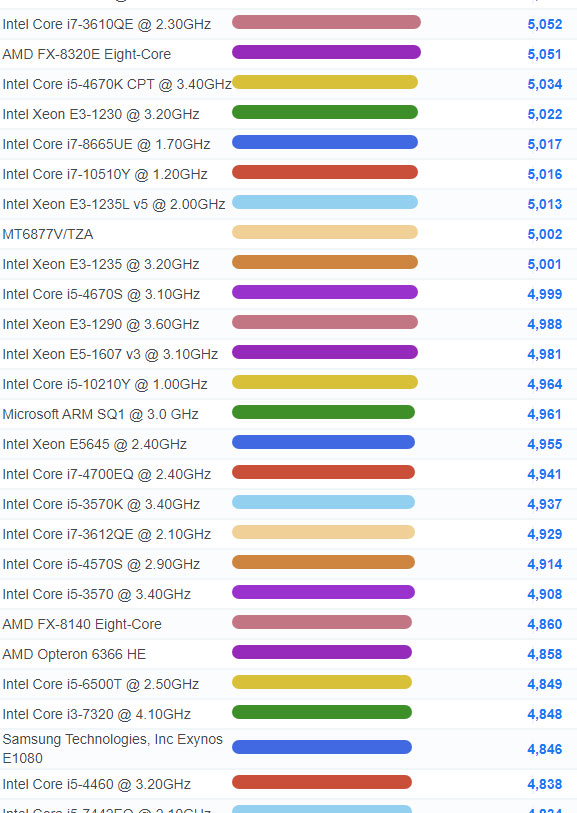Select Intel Core i3-7320 @ 4.10GHz
The image size is (577, 813).
(96, 715)
